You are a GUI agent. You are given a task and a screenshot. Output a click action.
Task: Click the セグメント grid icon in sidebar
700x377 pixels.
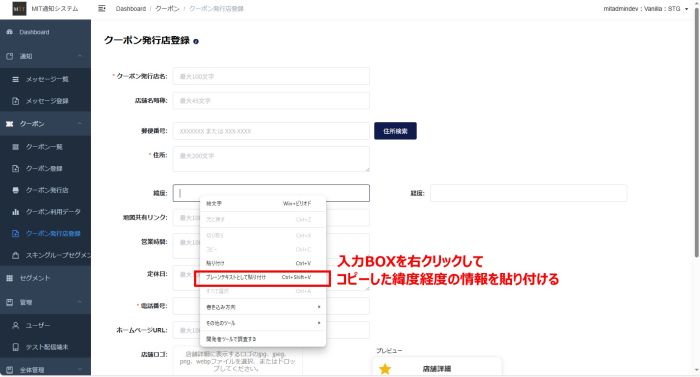[9, 278]
